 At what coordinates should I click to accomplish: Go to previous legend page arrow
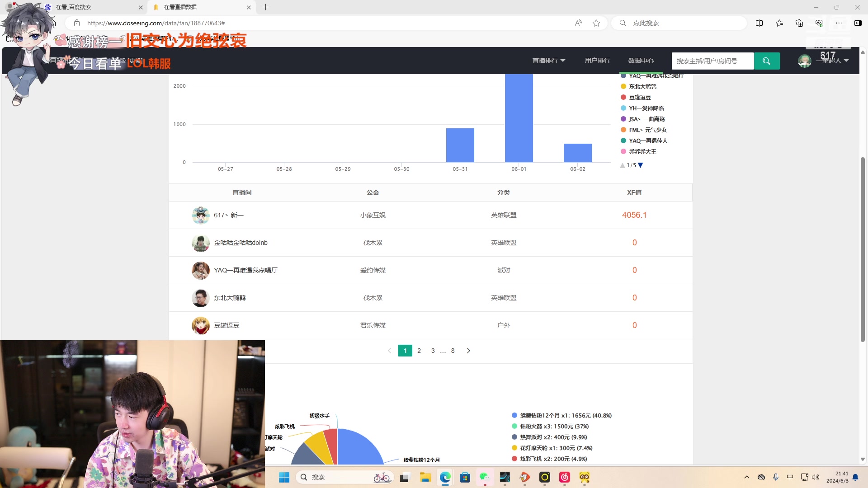623,165
